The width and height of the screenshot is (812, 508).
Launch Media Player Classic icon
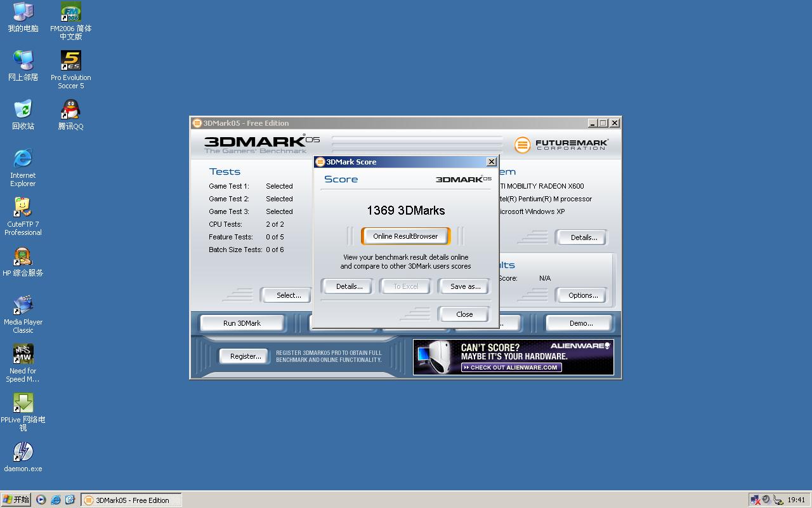point(23,305)
